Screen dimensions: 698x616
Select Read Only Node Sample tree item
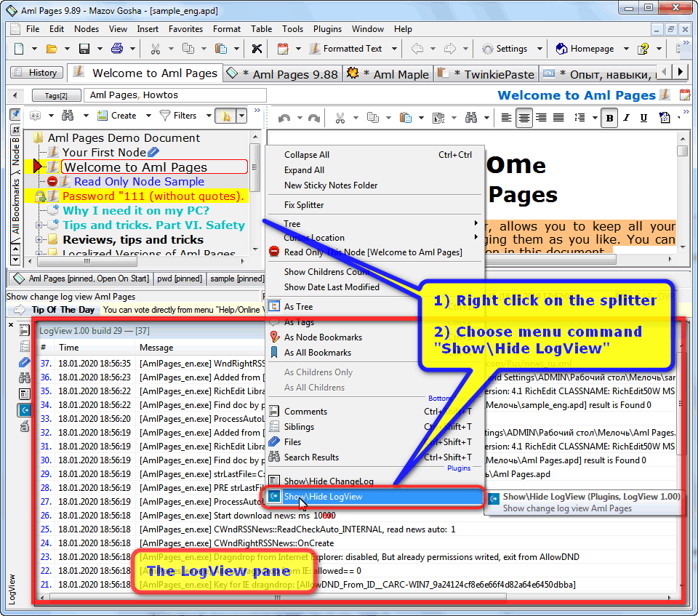pyautogui.click(x=139, y=182)
